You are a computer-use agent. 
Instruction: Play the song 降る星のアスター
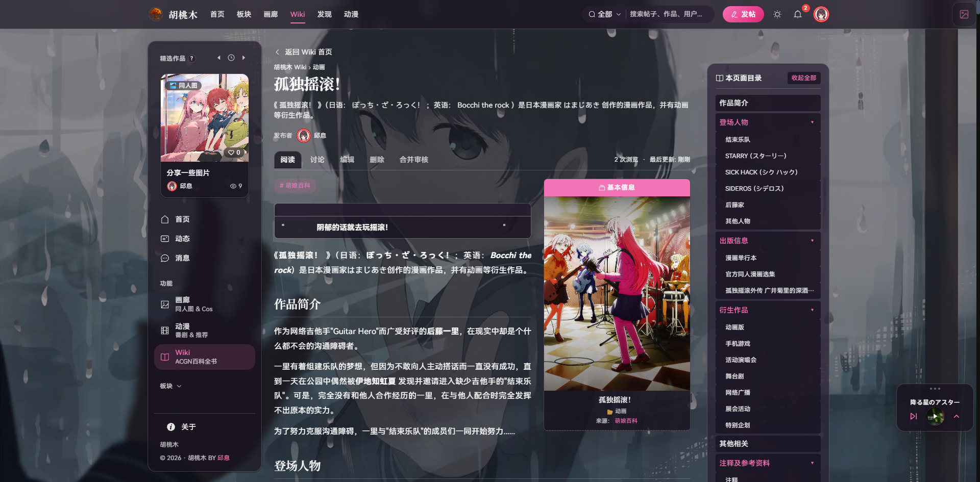click(935, 417)
